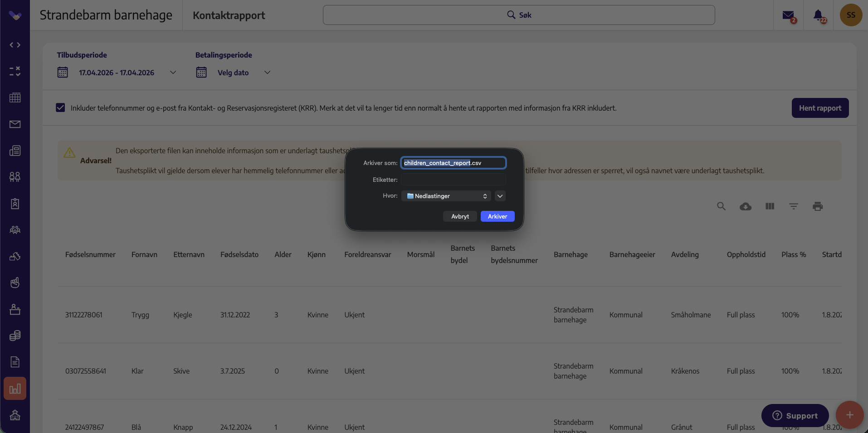Click the Etiketter tags input field
The image size is (868, 433).
tap(454, 180)
